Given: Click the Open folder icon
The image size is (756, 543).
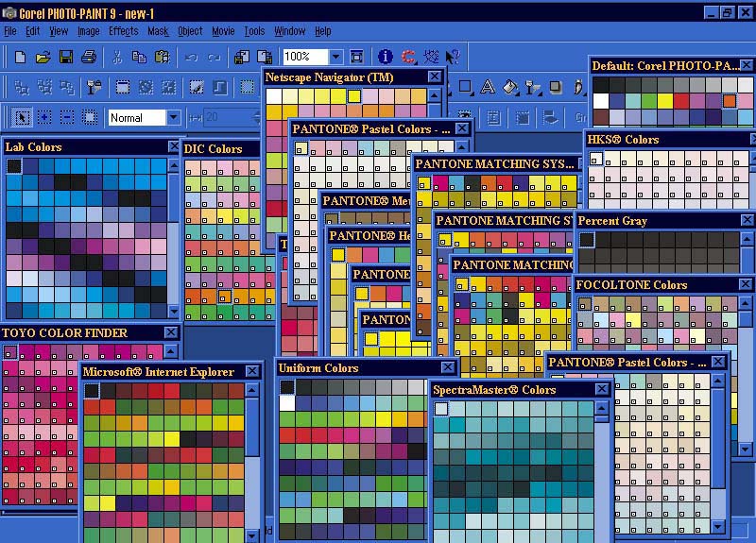Looking at the screenshot, I should 43,57.
